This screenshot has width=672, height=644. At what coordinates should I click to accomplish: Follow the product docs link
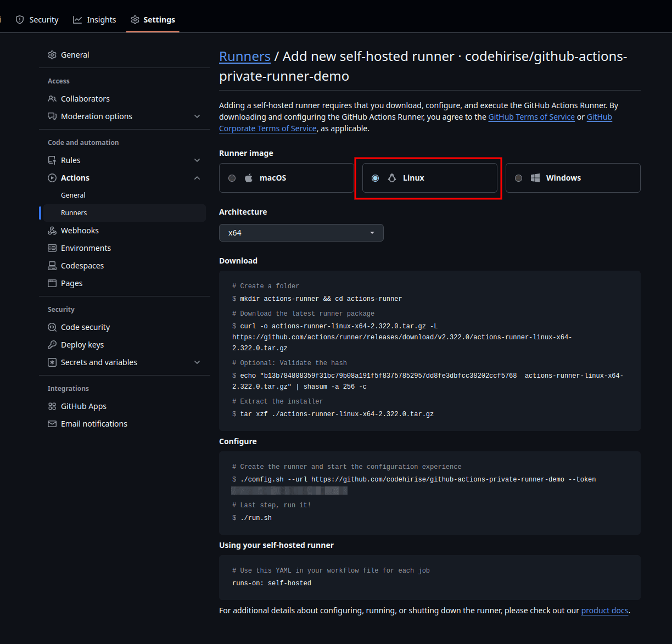(604, 610)
